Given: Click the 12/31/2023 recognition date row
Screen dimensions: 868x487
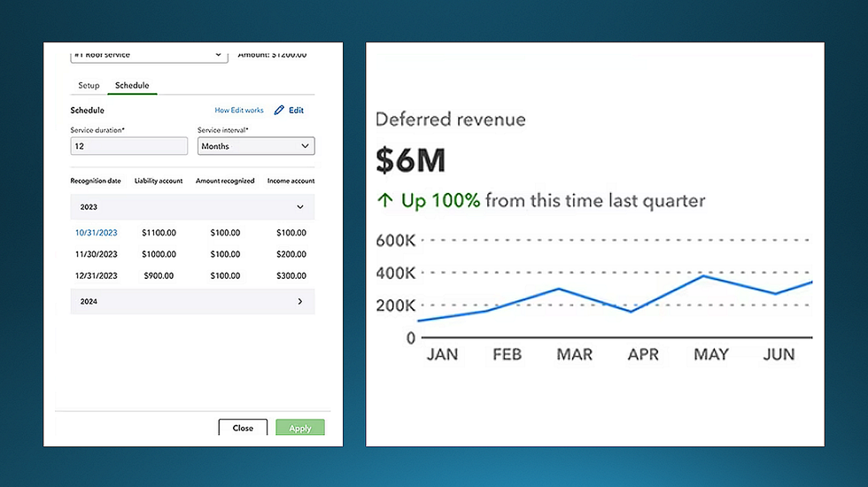Looking at the screenshot, I should point(97,275).
